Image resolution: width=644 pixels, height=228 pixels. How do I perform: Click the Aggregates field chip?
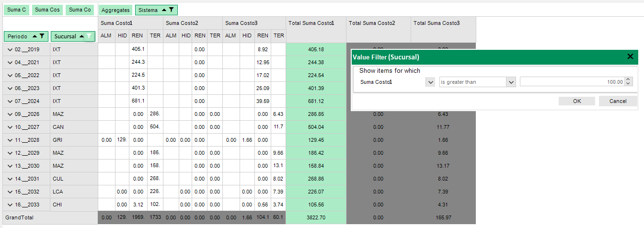[x=115, y=10]
